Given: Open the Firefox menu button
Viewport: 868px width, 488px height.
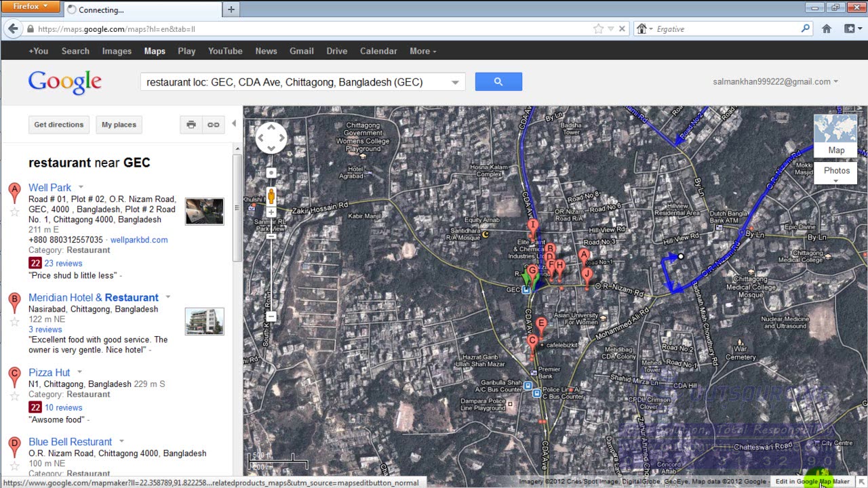Looking at the screenshot, I should click(x=31, y=7).
